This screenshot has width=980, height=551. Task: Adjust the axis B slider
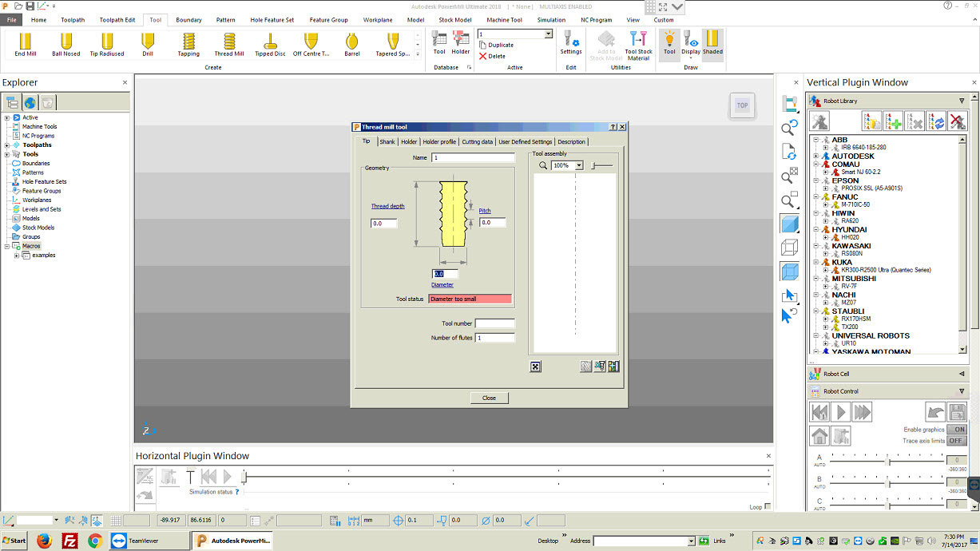pyautogui.click(x=888, y=482)
